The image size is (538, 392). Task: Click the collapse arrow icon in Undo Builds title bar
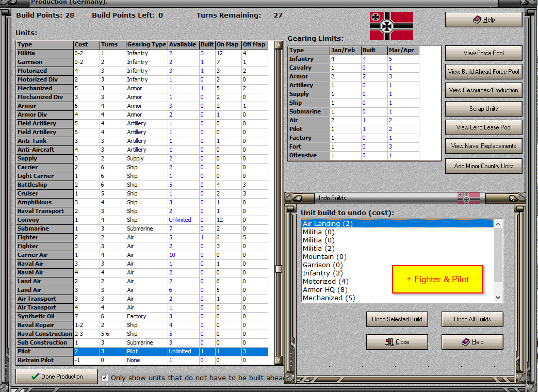tap(298, 198)
